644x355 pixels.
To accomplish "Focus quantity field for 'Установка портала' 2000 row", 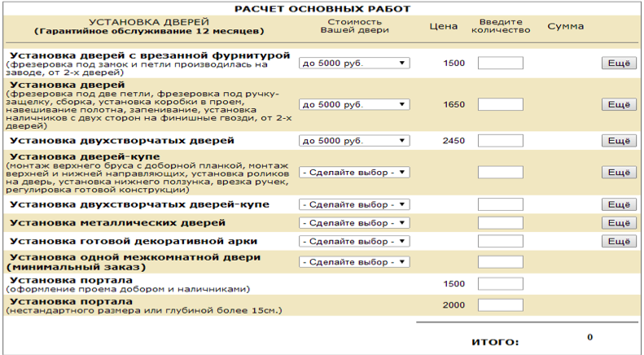I will point(500,305).
